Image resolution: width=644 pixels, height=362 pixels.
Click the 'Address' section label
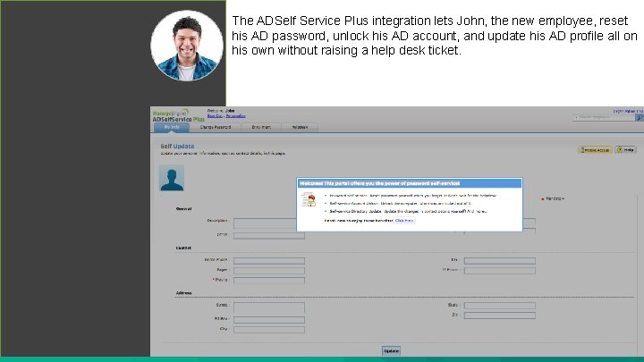pyautogui.click(x=183, y=293)
